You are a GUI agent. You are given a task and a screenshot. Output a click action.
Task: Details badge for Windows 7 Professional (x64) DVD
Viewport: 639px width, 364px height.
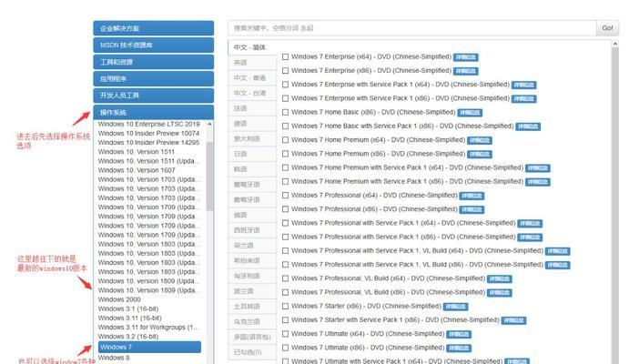click(x=472, y=196)
